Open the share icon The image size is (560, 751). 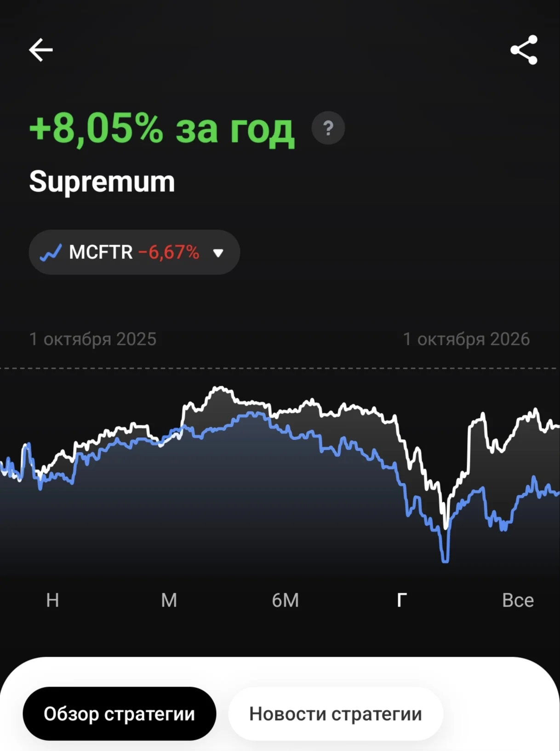(524, 50)
